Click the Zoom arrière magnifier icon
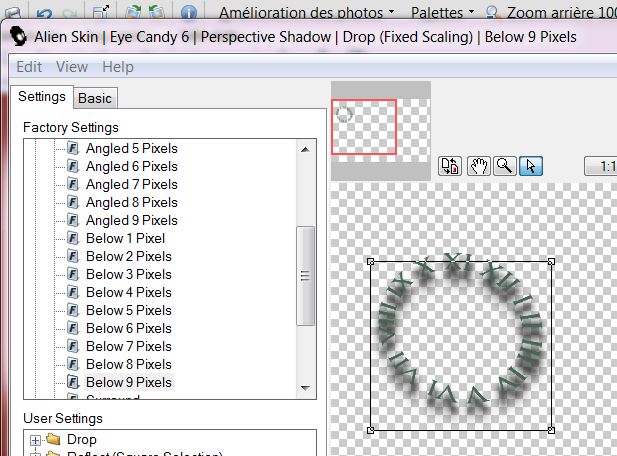This screenshot has height=456, width=617. (492, 13)
